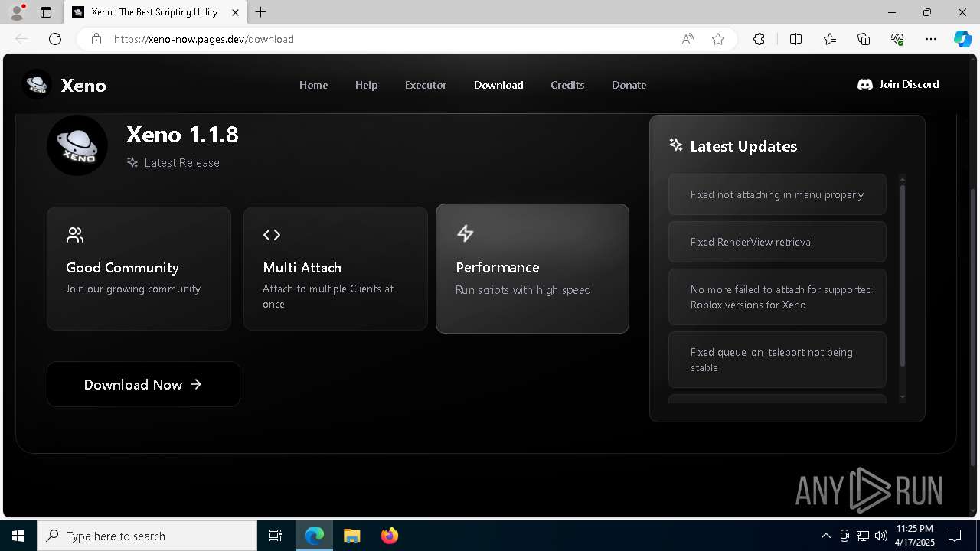Screen dimensions: 980x551
Task: Click the 'Xeno 1.1.8' heading
Action: tap(182, 135)
